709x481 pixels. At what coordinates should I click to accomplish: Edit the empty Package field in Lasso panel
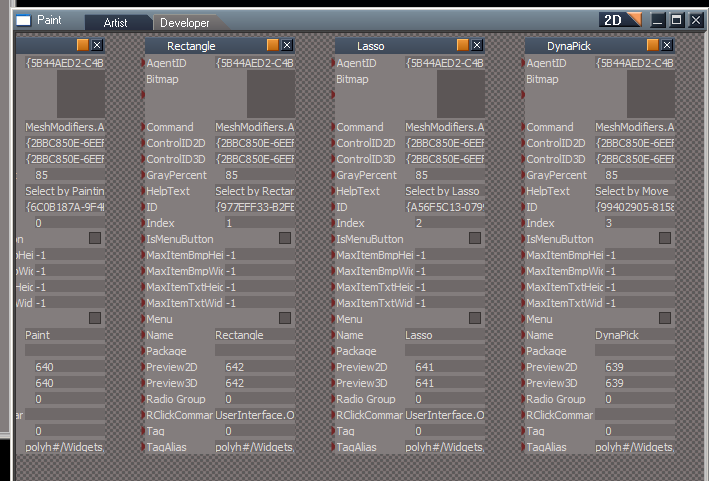(x=444, y=351)
